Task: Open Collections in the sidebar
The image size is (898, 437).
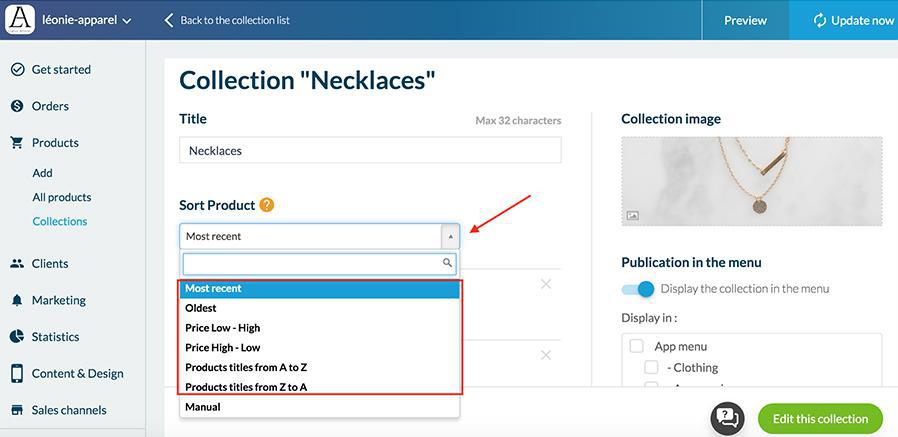Action: point(59,222)
